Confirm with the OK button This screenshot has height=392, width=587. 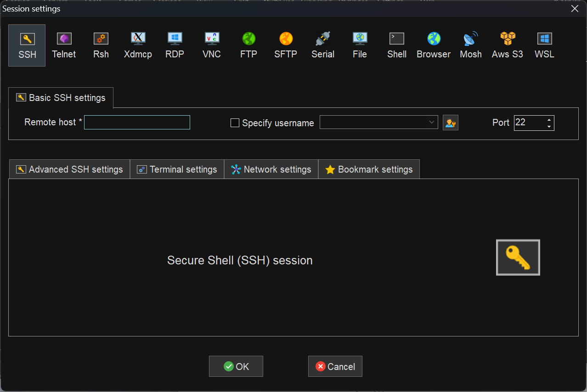(236, 366)
